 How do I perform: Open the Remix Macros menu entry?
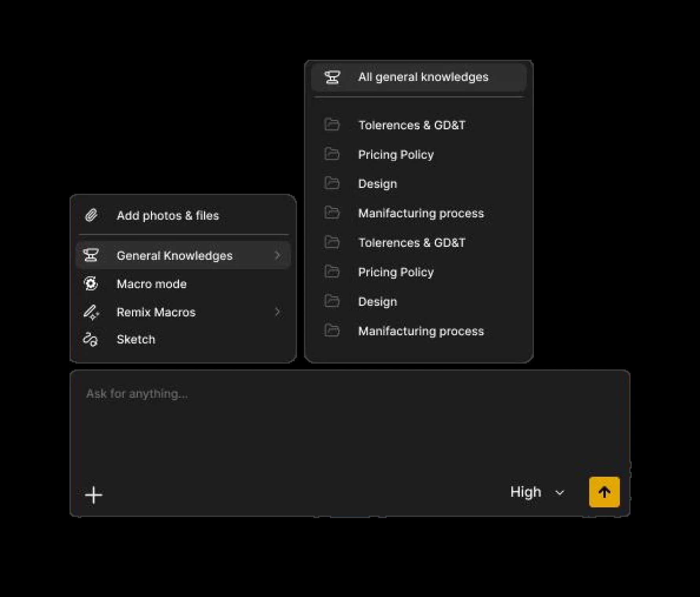[183, 312]
